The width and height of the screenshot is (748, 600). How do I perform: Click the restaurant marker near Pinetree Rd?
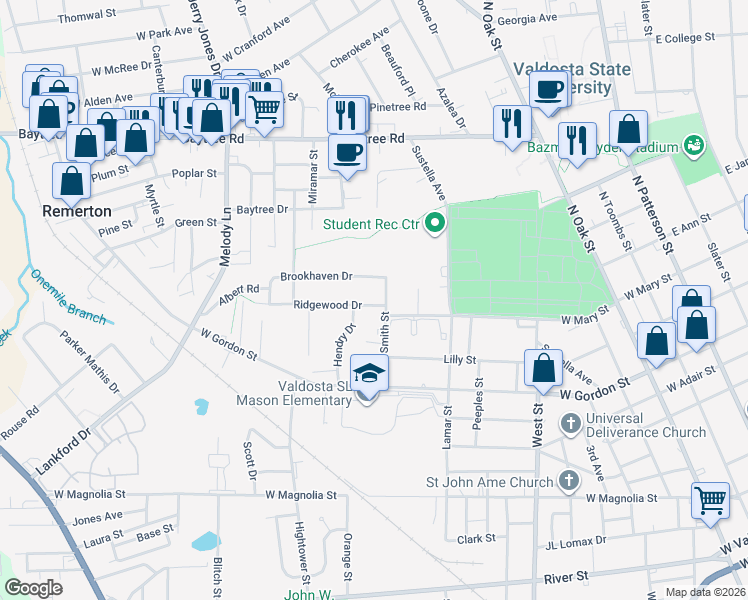tap(347, 116)
